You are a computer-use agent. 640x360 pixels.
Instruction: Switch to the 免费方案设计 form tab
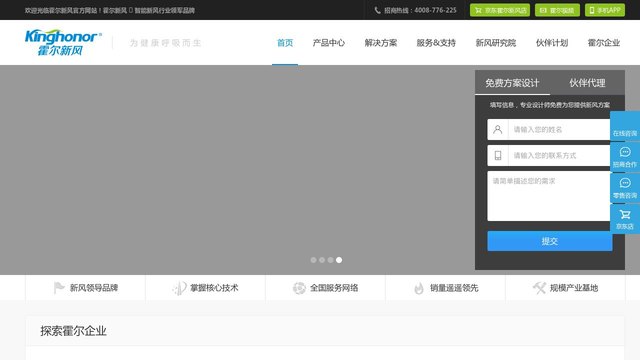(512, 83)
